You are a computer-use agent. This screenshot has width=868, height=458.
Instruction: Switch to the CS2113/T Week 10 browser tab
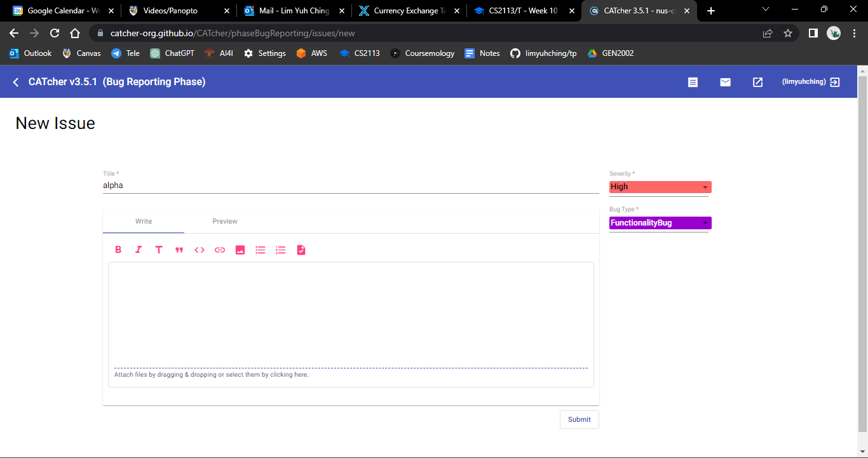pos(524,11)
